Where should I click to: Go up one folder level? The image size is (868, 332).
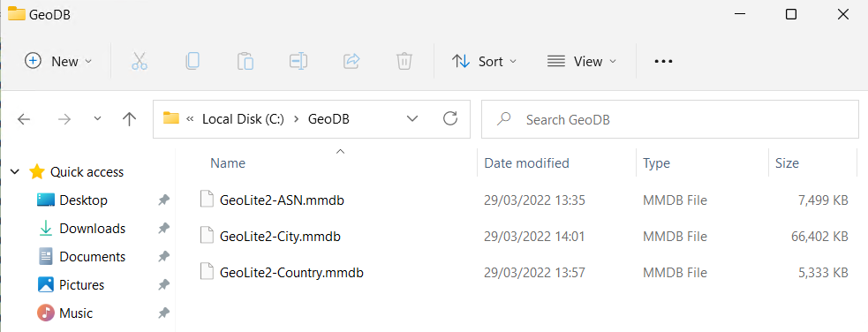tap(129, 119)
